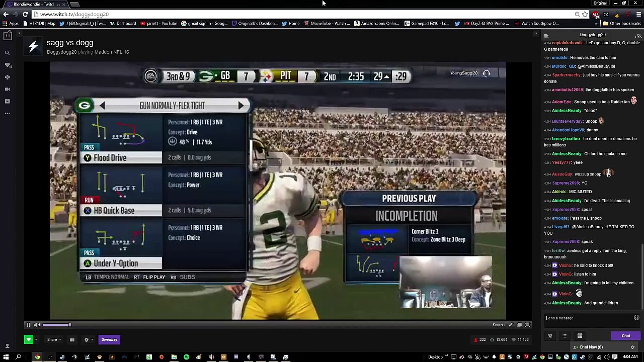
Task: Open the chat viewer list icon
Action: tap(546, 35)
